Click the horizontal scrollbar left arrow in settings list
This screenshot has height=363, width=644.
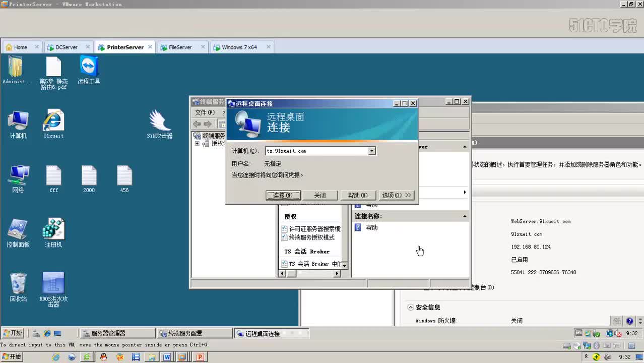pos(282,274)
